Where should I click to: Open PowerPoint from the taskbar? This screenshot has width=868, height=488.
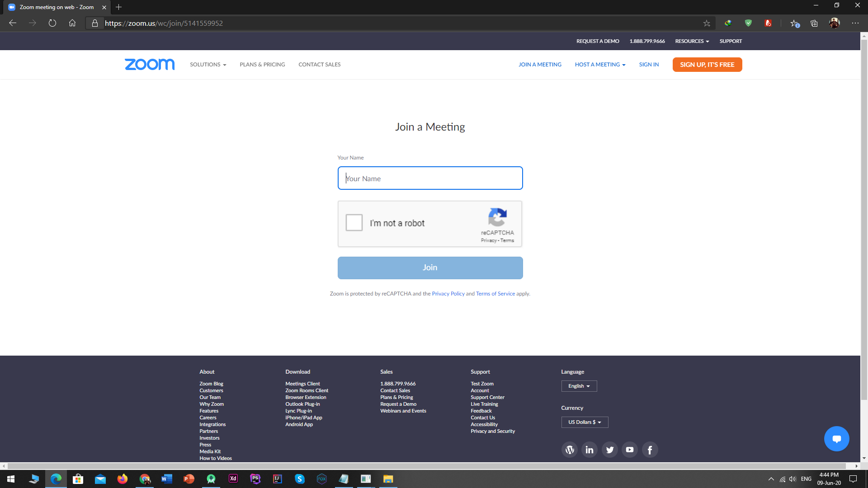tap(189, 479)
